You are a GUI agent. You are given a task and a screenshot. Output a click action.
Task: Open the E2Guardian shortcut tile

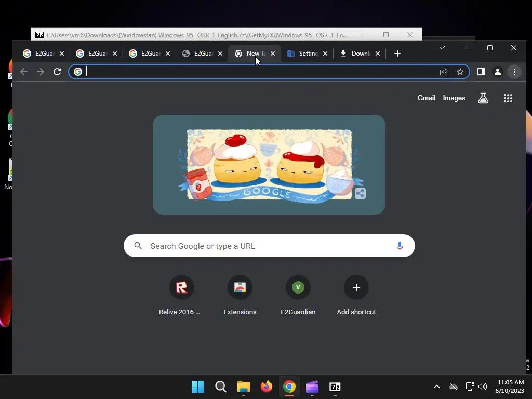coord(298,295)
